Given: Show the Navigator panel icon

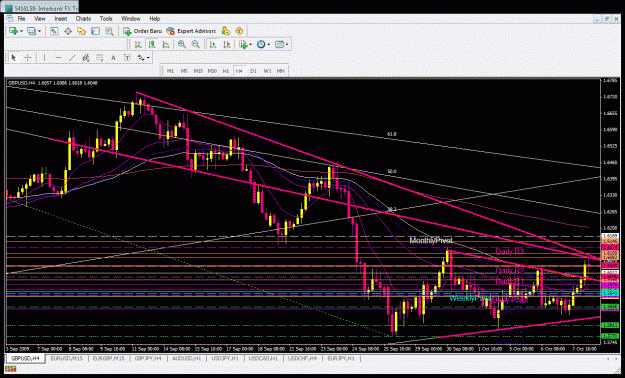Looking at the screenshot, I should tap(81, 31).
